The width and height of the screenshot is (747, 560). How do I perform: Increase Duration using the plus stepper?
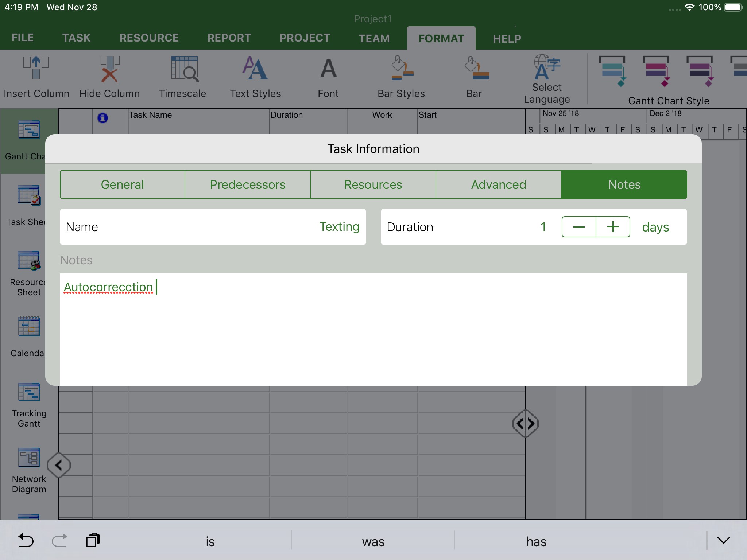point(612,226)
